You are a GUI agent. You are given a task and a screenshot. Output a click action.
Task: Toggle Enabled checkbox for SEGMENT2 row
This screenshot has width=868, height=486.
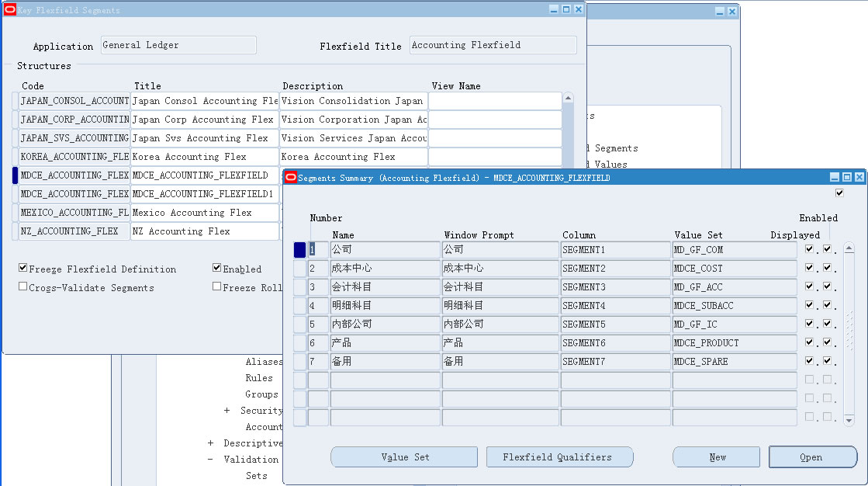[828, 268]
